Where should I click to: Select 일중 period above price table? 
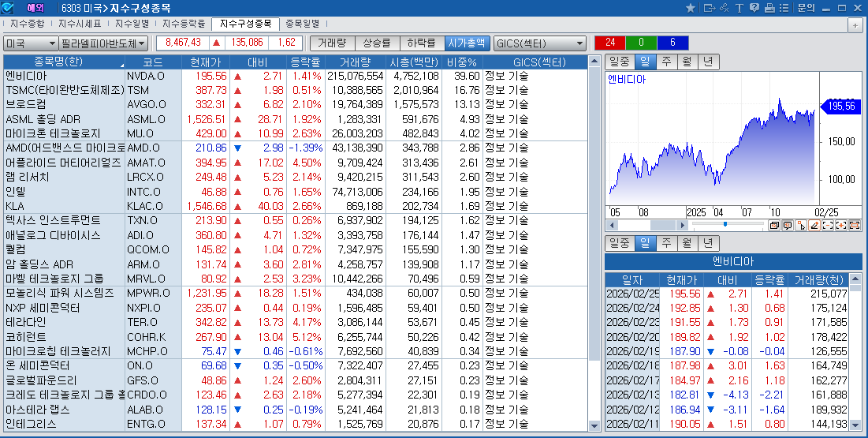[x=620, y=243]
